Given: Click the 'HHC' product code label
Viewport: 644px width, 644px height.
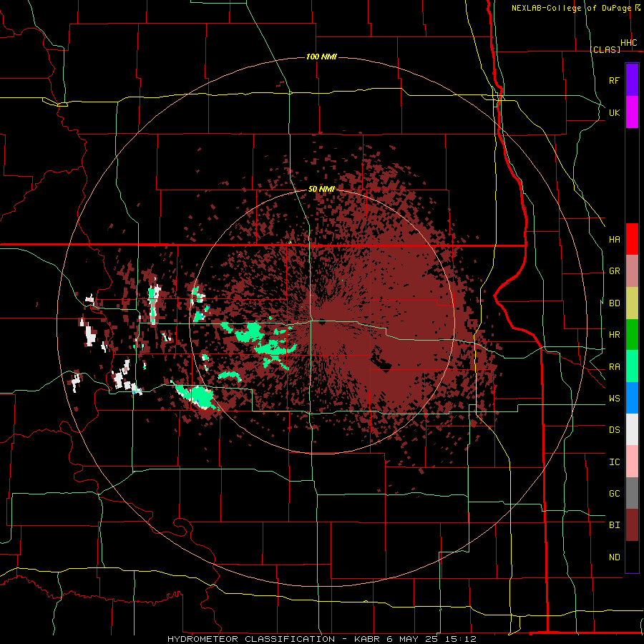Looking at the screenshot, I should pos(628,43).
